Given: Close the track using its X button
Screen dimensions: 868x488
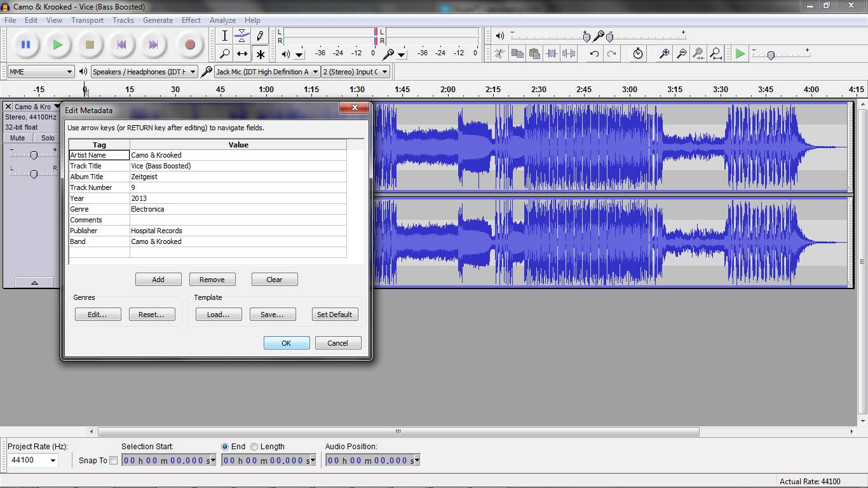Looking at the screenshot, I should coord(8,107).
